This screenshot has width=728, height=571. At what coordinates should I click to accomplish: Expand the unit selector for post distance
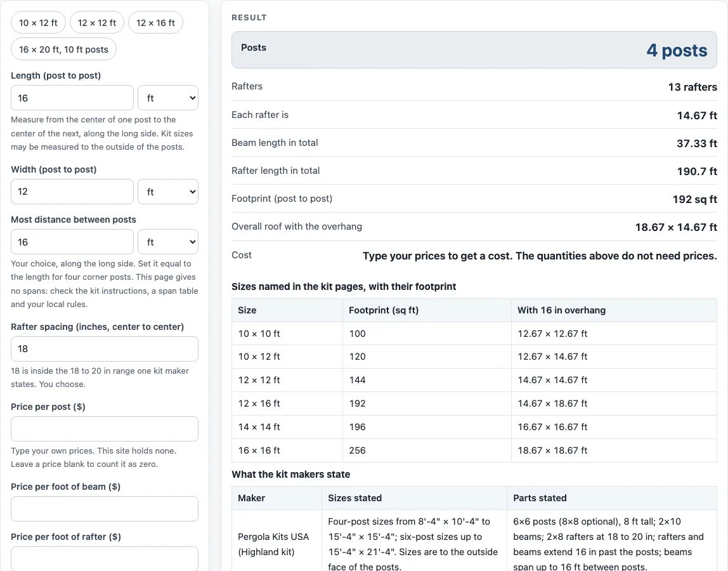point(168,242)
